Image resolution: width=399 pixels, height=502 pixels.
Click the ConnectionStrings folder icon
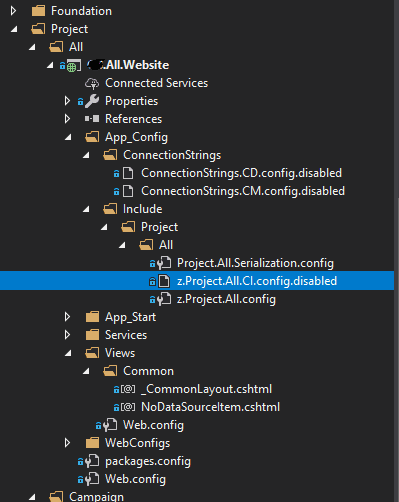[110, 155]
